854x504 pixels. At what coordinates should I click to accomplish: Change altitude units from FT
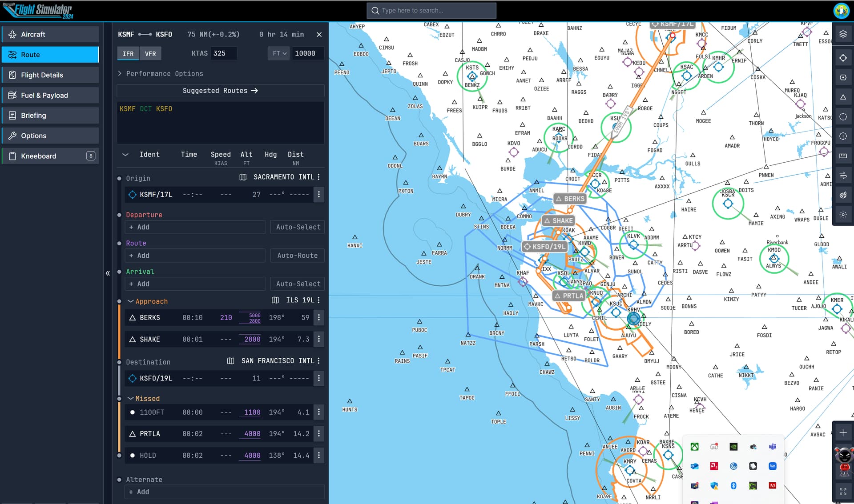278,53
